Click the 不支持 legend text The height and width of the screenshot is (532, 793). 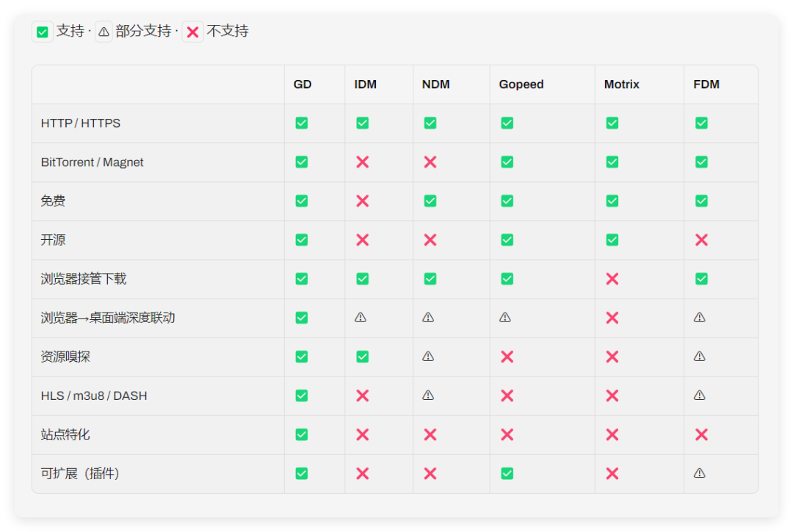pos(228,32)
